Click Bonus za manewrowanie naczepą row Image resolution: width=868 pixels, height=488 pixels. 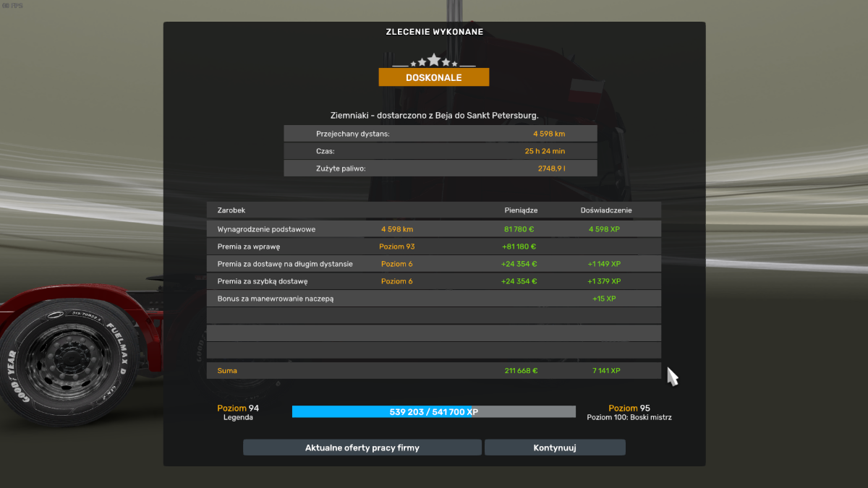(x=433, y=299)
